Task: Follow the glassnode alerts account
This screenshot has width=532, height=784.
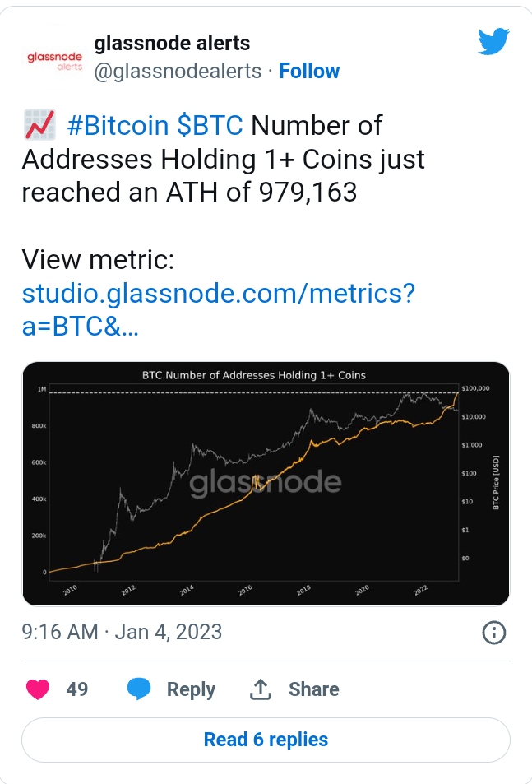Action: (309, 71)
